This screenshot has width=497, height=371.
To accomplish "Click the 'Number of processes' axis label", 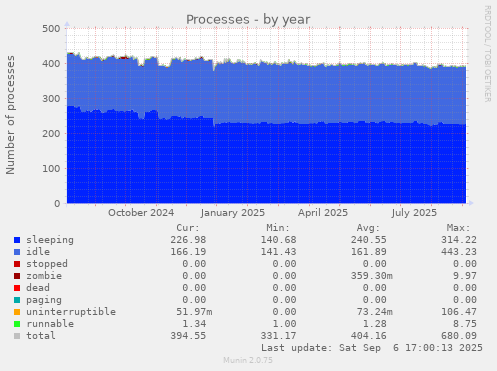I will 10,115.
